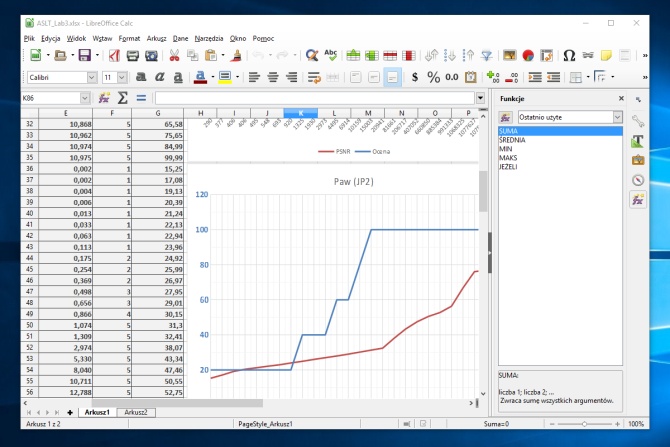Image resolution: width=670 pixels, height=447 pixels.
Task: Toggle center horizontal alignment
Action: (x=271, y=76)
